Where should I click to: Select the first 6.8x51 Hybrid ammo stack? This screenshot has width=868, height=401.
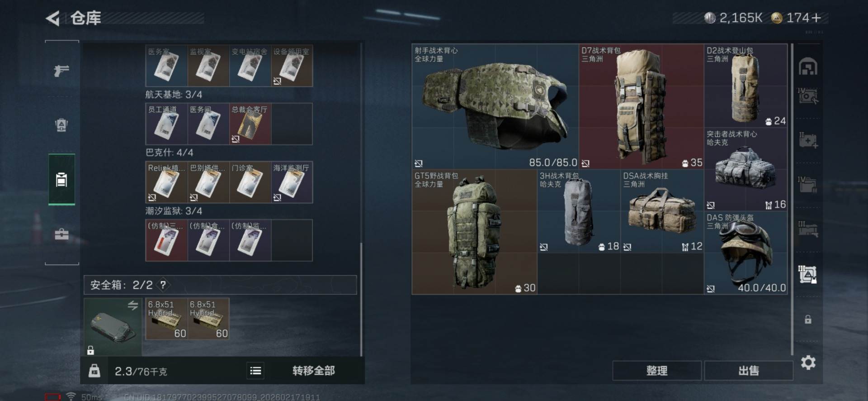[x=166, y=319]
